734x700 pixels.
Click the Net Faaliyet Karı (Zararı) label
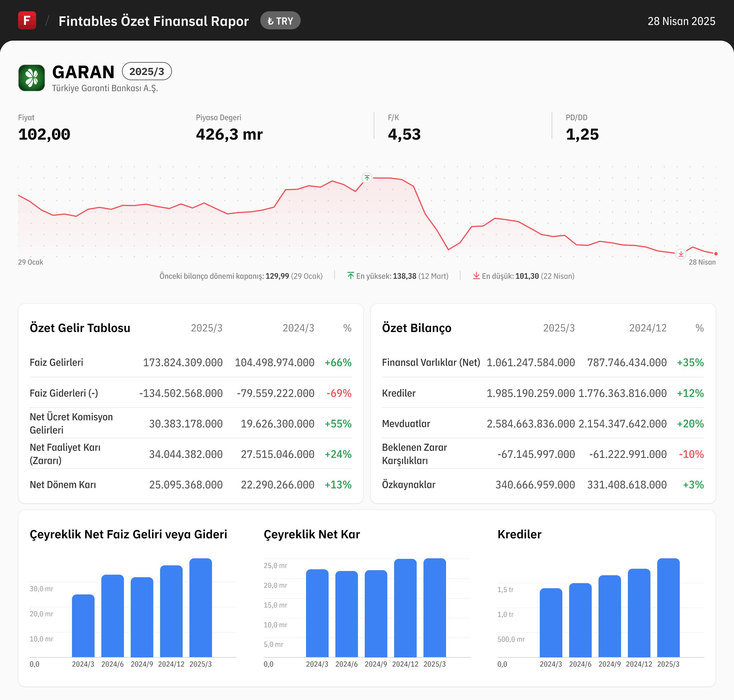point(65,454)
